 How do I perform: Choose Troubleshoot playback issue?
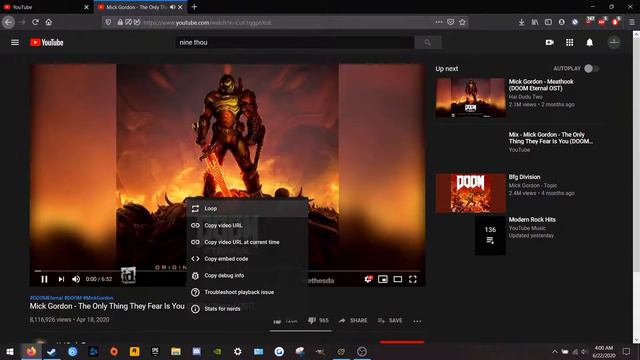(247, 292)
